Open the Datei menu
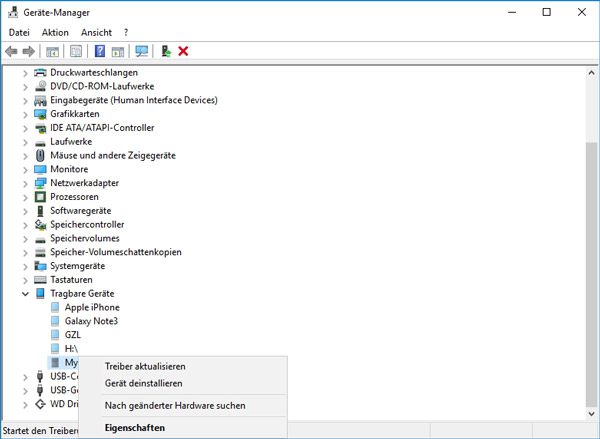Screen dimensions: 600x439 18,33
